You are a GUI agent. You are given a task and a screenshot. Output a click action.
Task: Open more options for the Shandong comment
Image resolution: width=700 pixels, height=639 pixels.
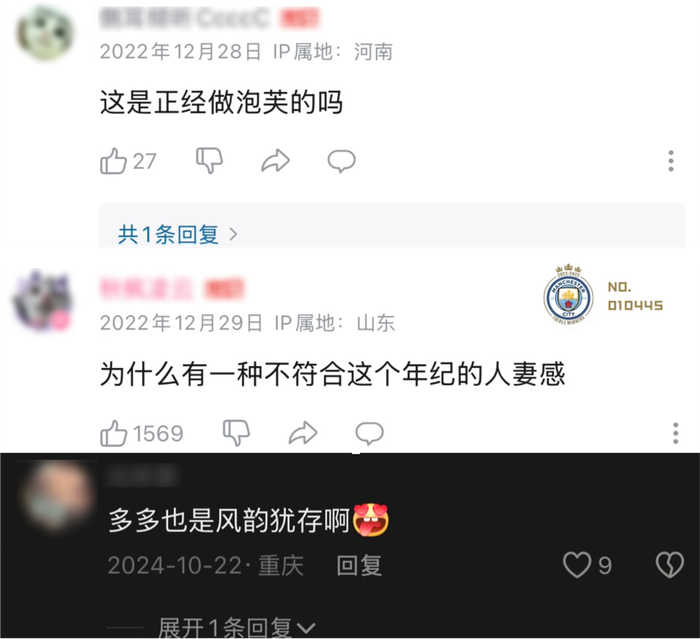tap(676, 433)
